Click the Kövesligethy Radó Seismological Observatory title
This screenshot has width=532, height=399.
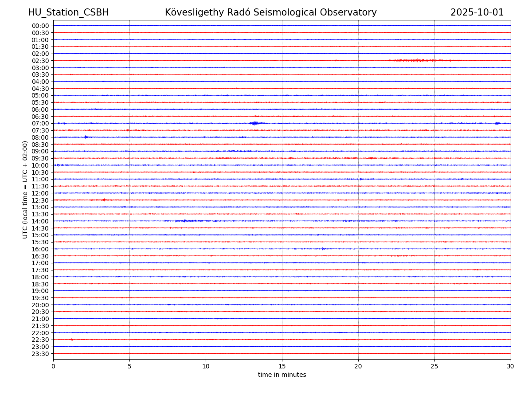(x=270, y=12)
